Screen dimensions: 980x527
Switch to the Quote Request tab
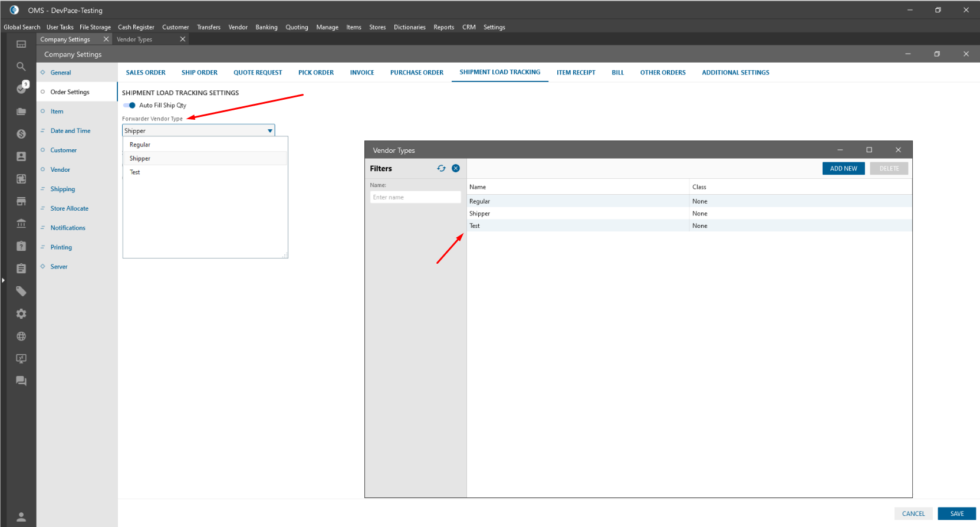(258, 73)
